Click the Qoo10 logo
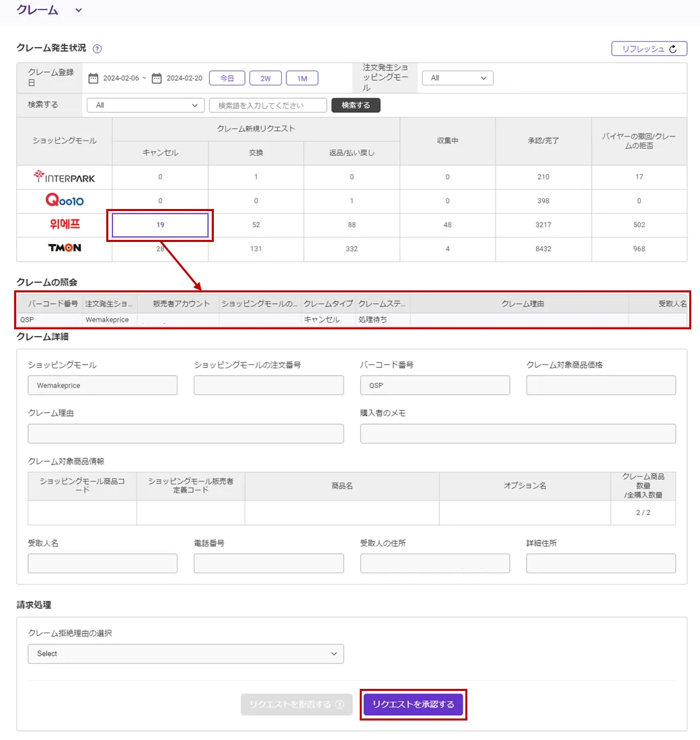 [64, 200]
